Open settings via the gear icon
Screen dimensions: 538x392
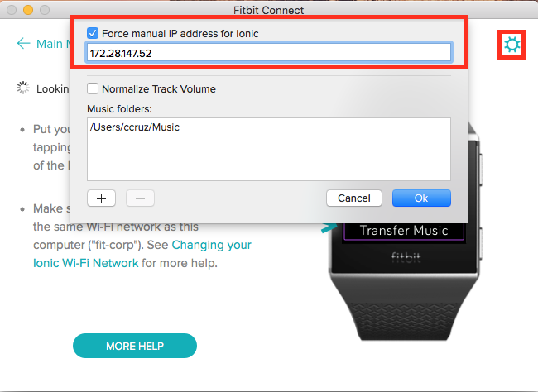pos(512,45)
